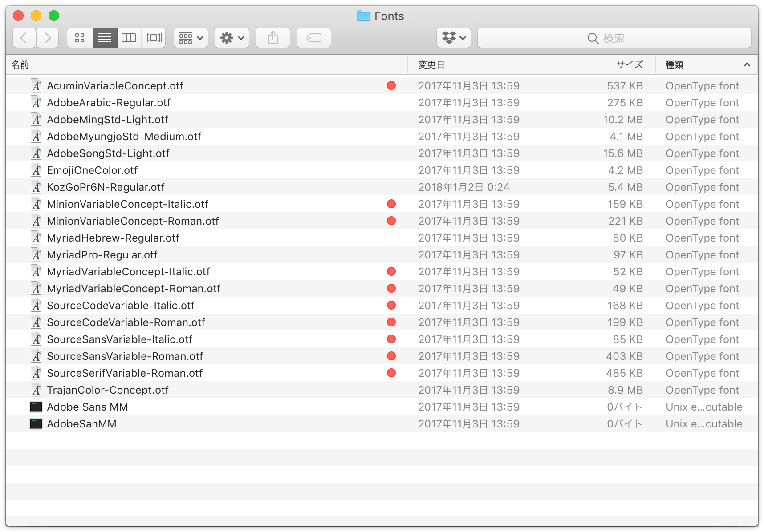Select the KozGoPr6N-Regular.otf file icon
Image resolution: width=764 pixels, height=532 pixels.
coord(37,187)
